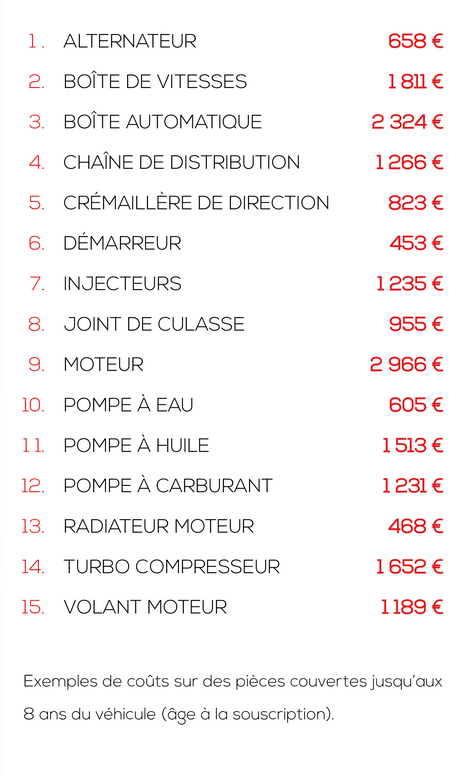Click the red number 9 marker

36,365
